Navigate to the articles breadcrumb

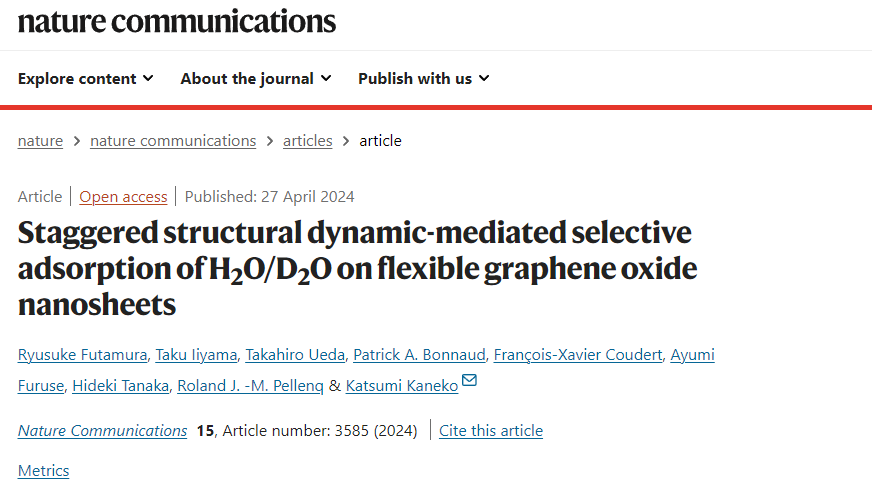click(x=308, y=141)
